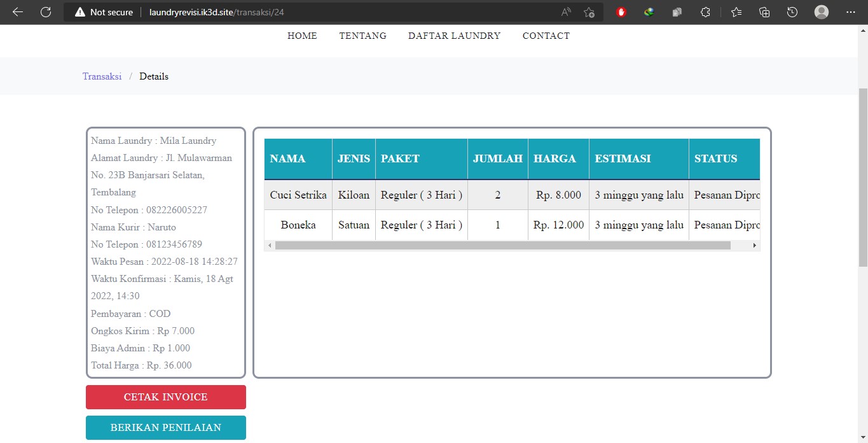Click the Transaksi breadcrumb link
868x443 pixels.
(x=102, y=76)
